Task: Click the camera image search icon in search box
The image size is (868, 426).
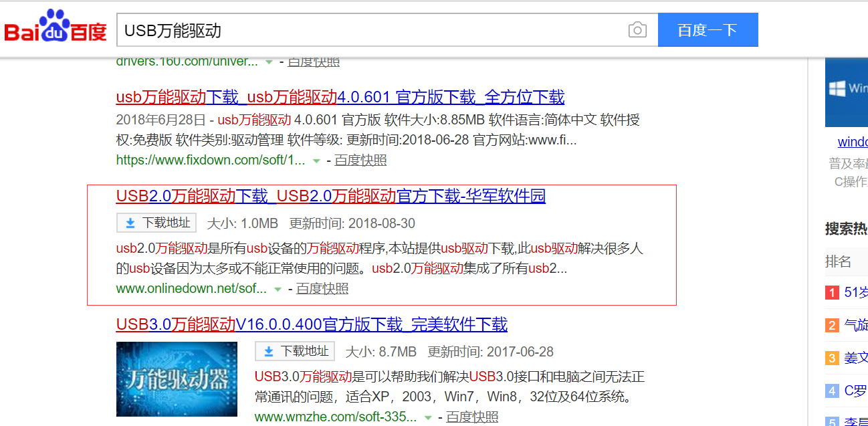Action: [637, 29]
